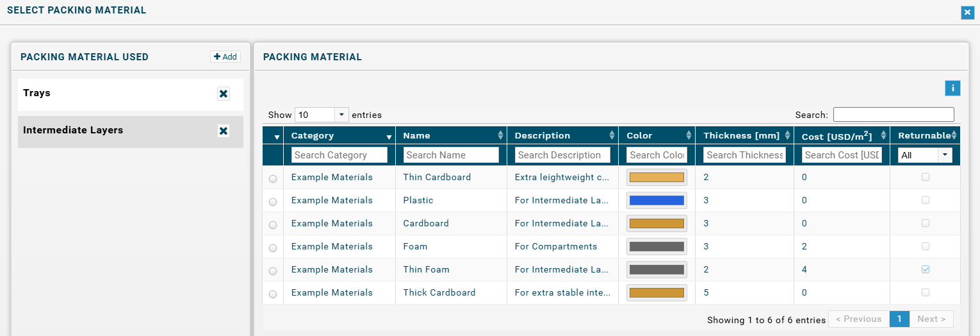Expand the first column header arrow
Screen dimensions: 980x336
tap(277, 137)
